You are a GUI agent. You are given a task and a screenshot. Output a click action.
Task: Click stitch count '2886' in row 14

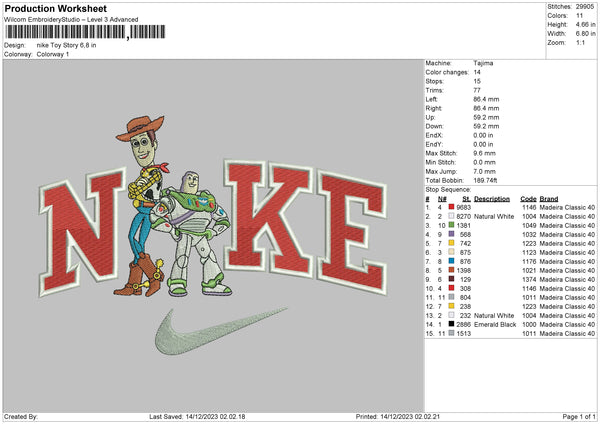point(463,325)
